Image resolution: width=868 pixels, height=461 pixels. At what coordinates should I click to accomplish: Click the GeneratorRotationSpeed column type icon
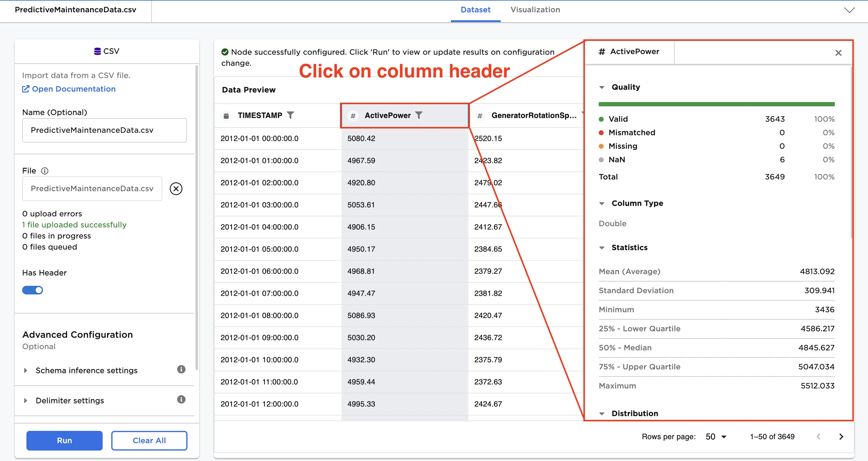point(480,116)
